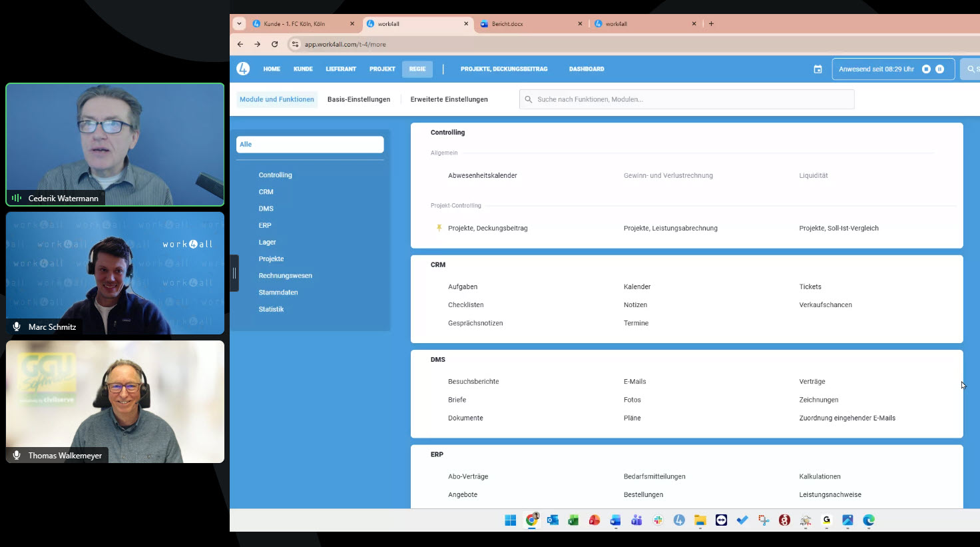Screen dimensions: 980x547
Task: Stop the attendance timer
Action: [926, 69]
